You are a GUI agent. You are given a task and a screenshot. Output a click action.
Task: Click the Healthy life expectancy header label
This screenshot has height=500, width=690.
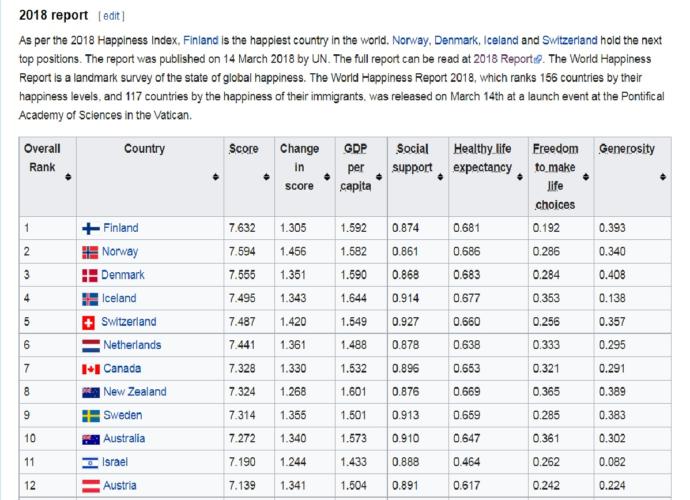[482, 158]
